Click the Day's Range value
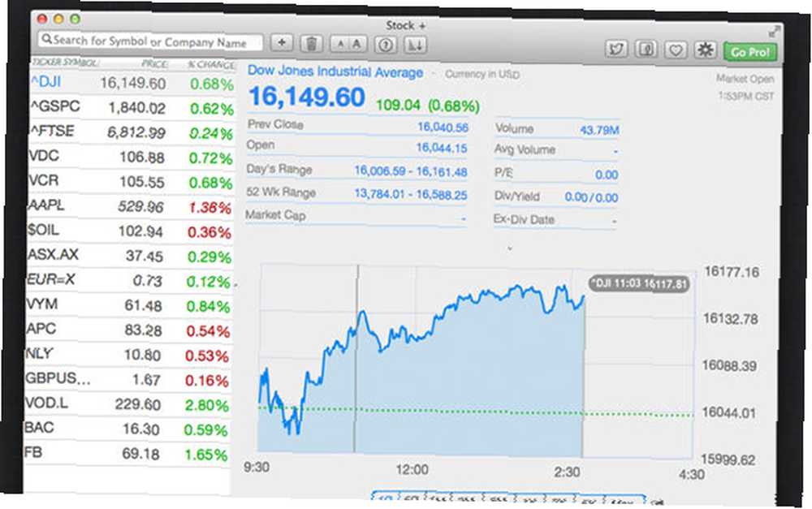The height and width of the screenshot is (509, 812). tap(411, 170)
